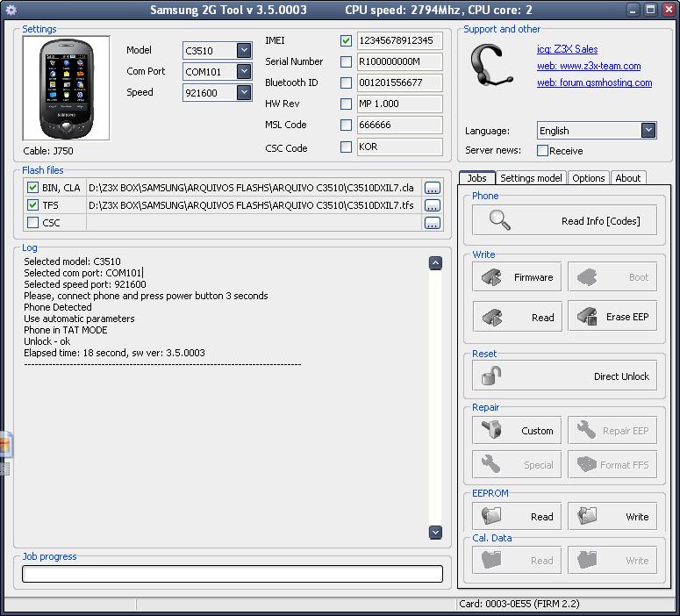
Task: Browse for TFS flash file
Action: click(x=432, y=205)
